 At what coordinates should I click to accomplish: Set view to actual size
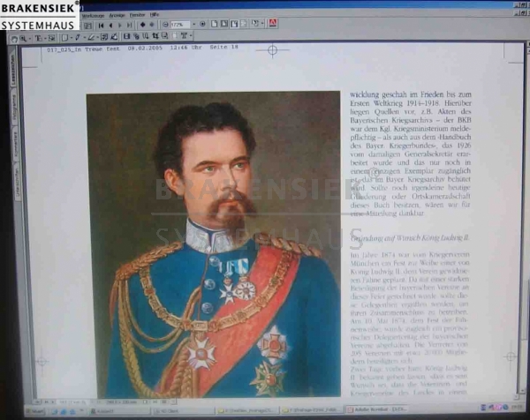coord(215,24)
